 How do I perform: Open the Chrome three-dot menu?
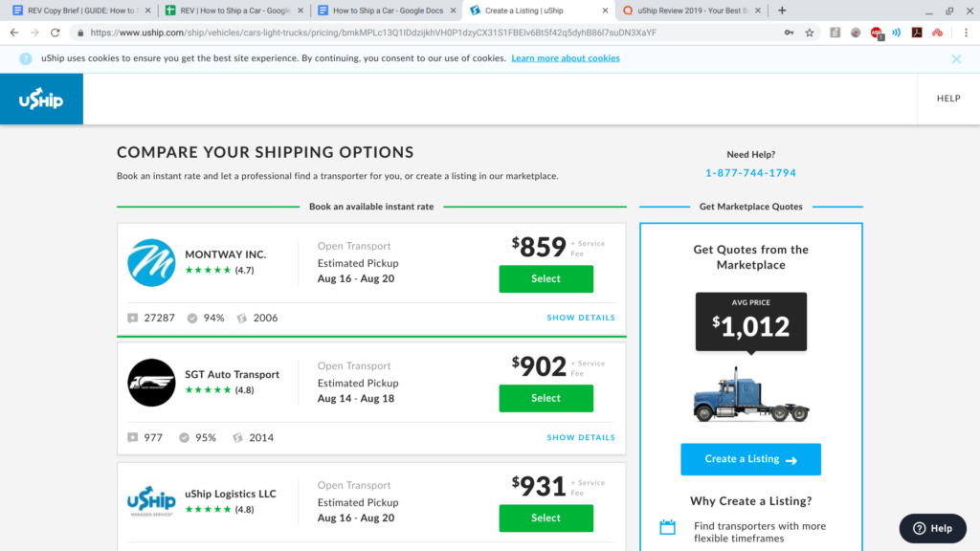[x=968, y=32]
